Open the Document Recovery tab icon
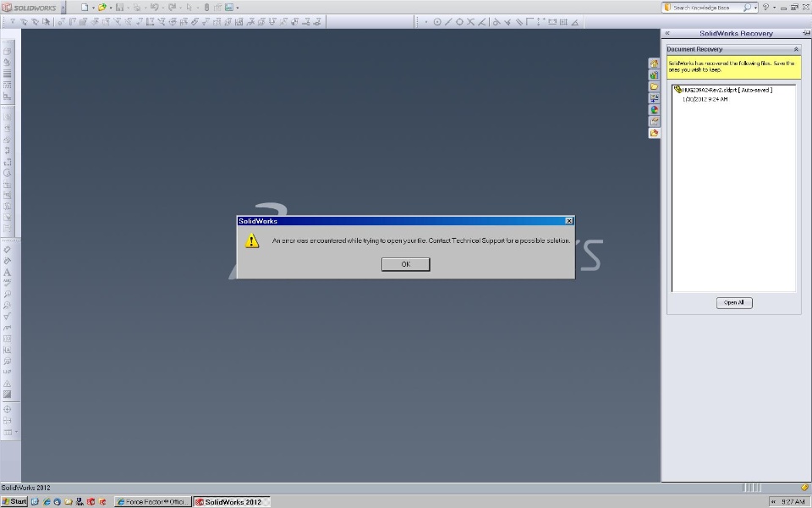Image resolution: width=812 pixels, height=508 pixels. [654, 133]
